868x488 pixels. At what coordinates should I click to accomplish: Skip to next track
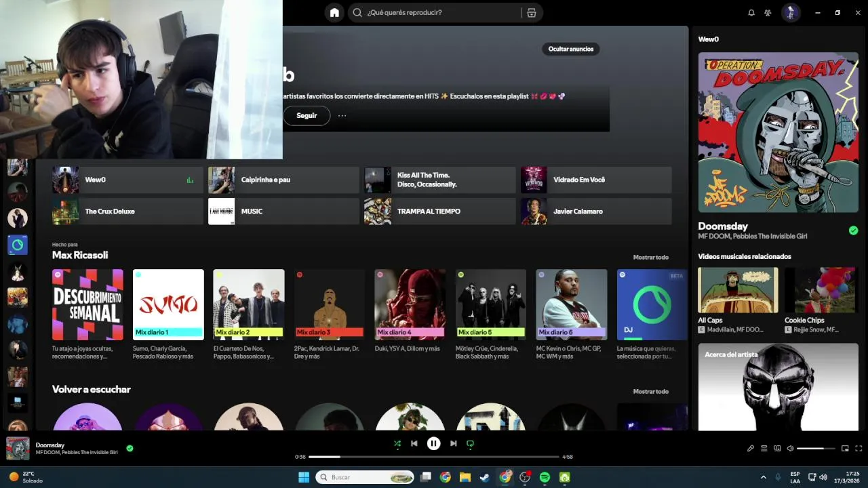(453, 443)
